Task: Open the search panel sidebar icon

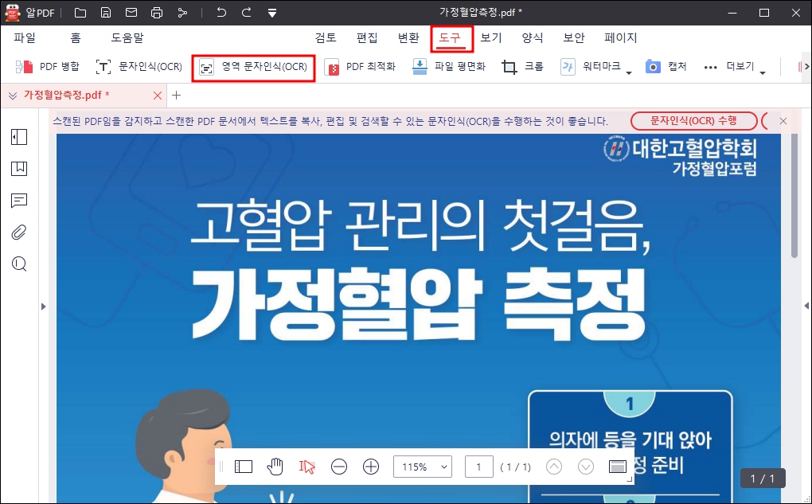Action: pyautogui.click(x=19, y=264)
